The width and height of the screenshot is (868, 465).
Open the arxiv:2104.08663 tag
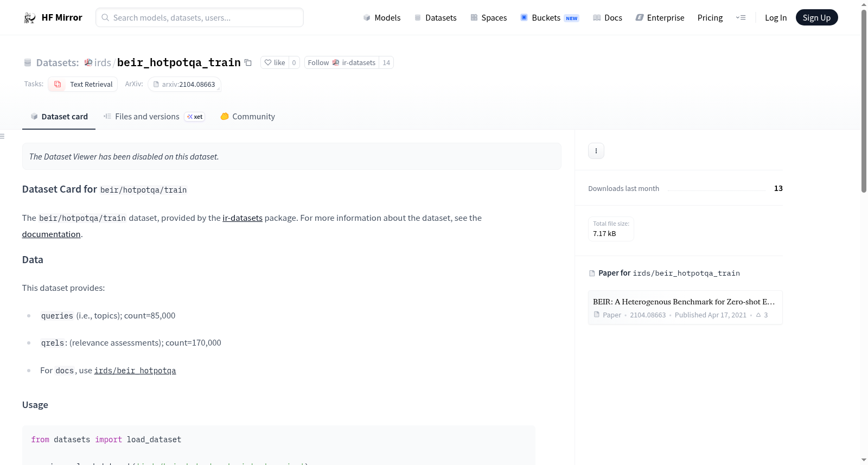point(184,84)
